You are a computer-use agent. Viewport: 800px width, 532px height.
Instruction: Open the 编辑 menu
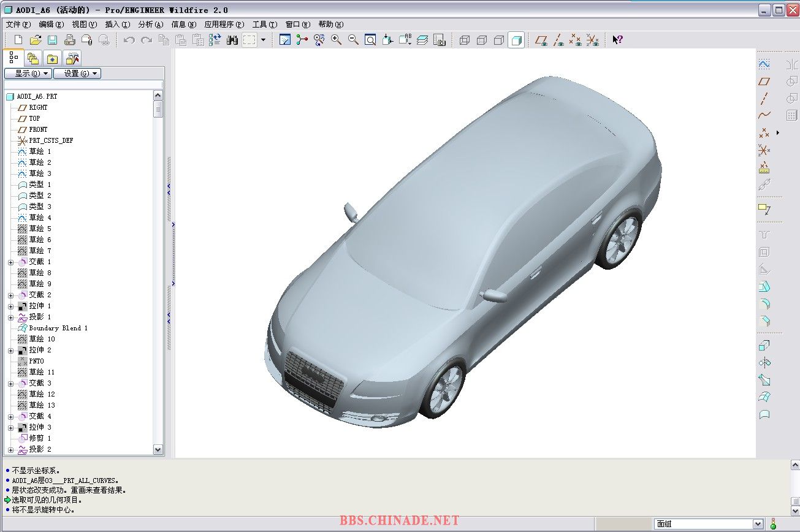point(51,25)
